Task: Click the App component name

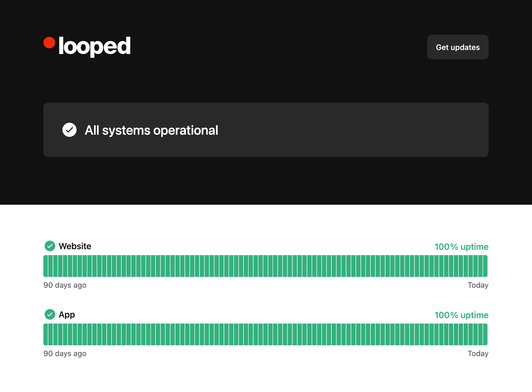Action: [x=67, y=315]
